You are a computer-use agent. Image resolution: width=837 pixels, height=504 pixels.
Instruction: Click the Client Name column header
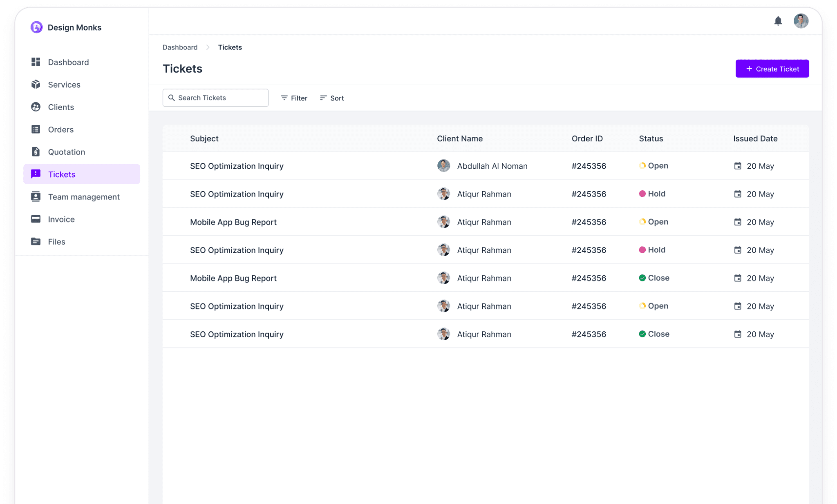click(460, 138)
